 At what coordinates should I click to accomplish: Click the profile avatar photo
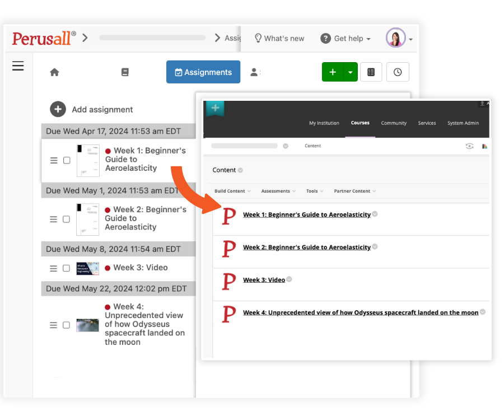pos(395,38)
